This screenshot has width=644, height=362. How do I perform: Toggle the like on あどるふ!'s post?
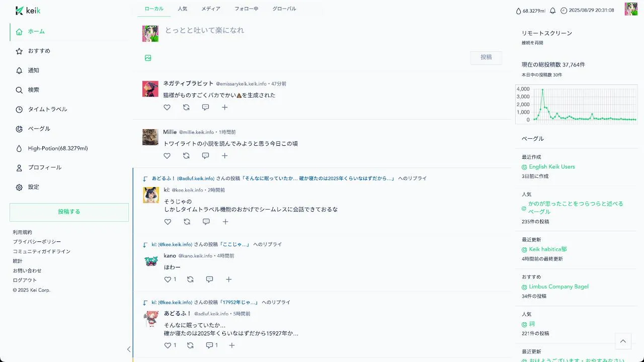tap(168, 345)
